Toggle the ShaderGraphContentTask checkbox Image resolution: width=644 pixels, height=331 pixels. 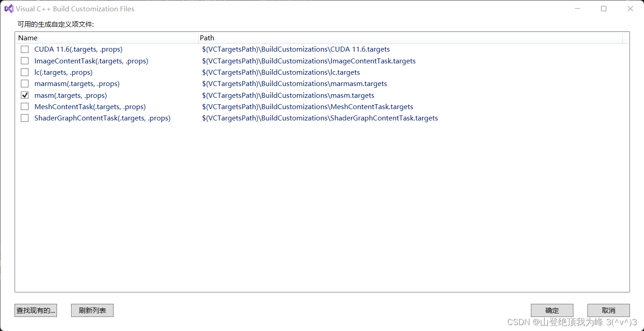point(25,118)
